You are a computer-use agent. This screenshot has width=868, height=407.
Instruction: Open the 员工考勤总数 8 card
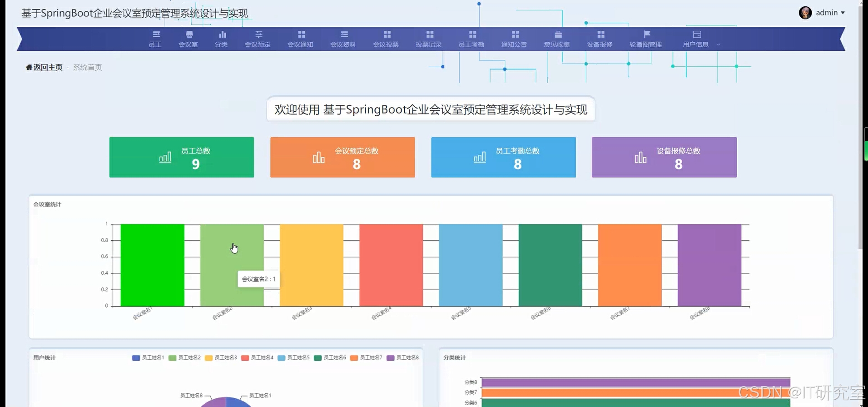point(503,157)
